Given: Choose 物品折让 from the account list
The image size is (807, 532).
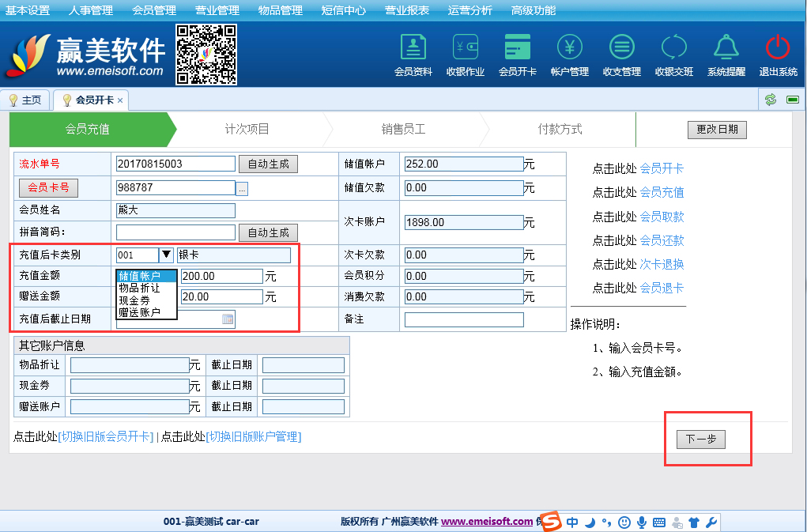Looking at the screenshot, I should pyautogui.click(x=139, y=288).
